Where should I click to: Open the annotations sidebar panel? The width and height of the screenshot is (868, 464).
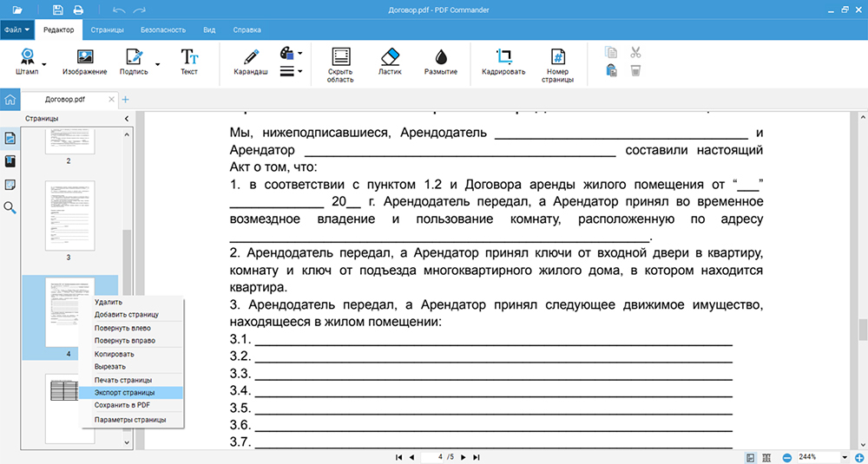(x=10, y=185)
